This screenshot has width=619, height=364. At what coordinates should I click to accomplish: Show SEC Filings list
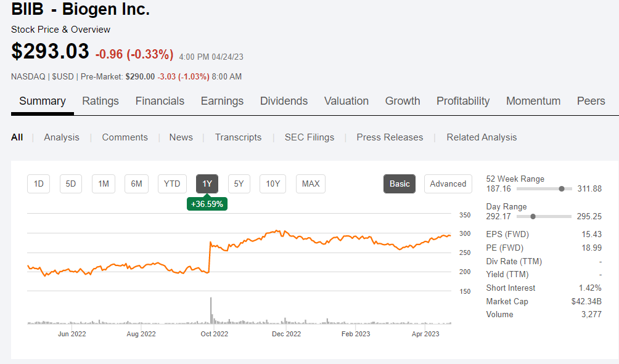(x=309, y=137)
